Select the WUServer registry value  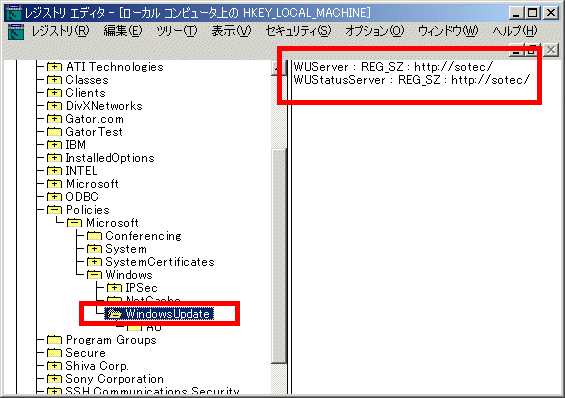click(x=393, y=67)
